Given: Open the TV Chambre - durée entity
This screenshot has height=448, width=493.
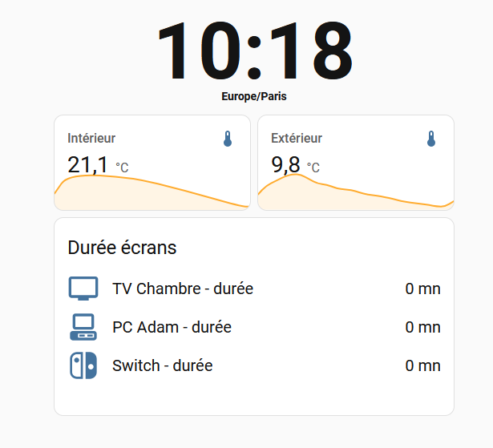Looking at the screenshot, I should coord(183,289).
